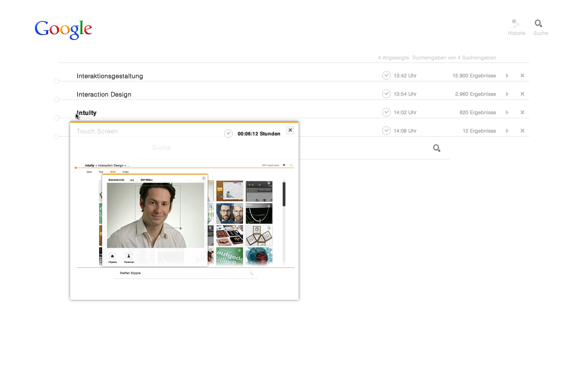This screenshot has width=588, height=368.
Task: Select the Alles tab in the preview
Action: coord(89,172)
